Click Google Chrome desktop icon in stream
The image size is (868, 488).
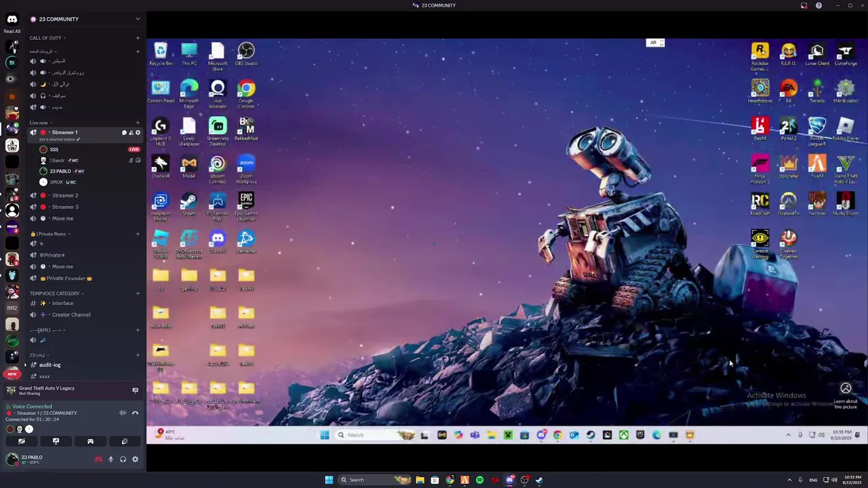pos(246,94)
